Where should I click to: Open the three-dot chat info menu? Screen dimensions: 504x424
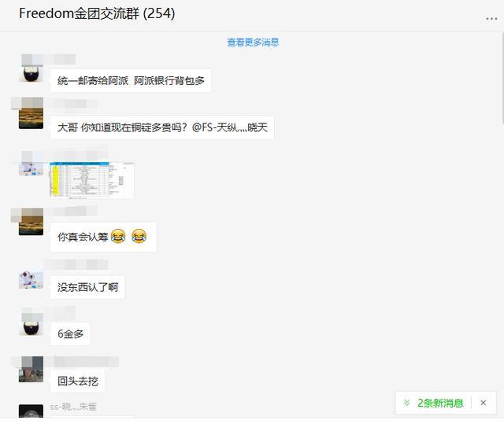pyautogui.click(x=491, y=19)
